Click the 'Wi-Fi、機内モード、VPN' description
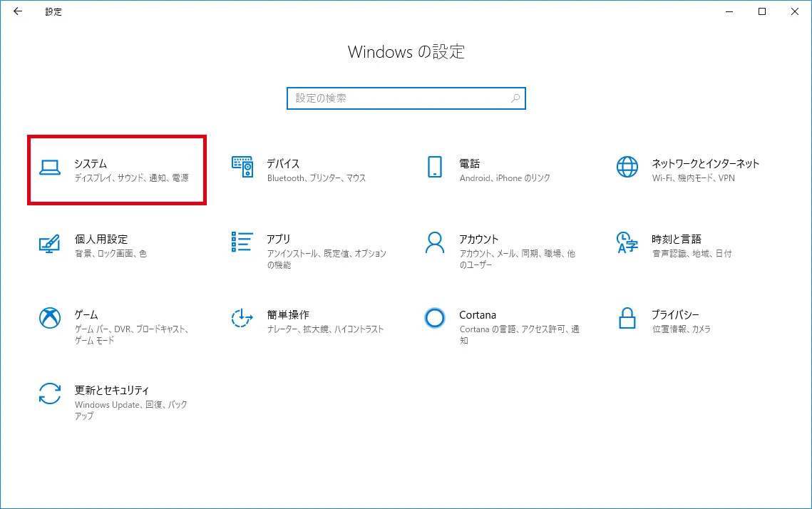The width and height of the screenshot is (812, 509). 694,178
